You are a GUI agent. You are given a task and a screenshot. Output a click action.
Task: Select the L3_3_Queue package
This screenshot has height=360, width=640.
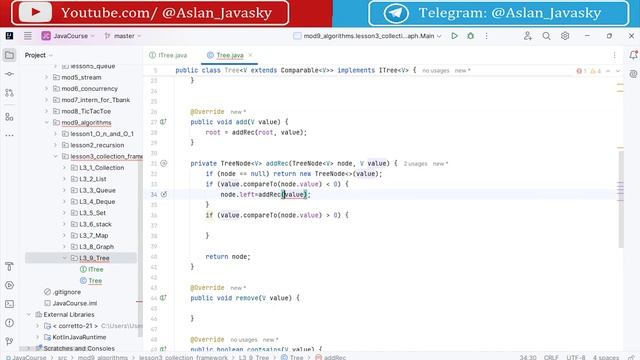[x=97, y=190]
